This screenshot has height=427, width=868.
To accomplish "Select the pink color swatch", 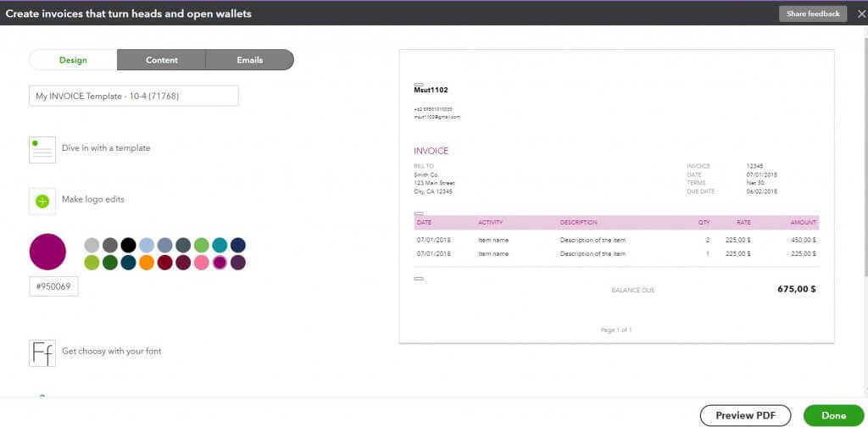I will [x=202, y=263].
